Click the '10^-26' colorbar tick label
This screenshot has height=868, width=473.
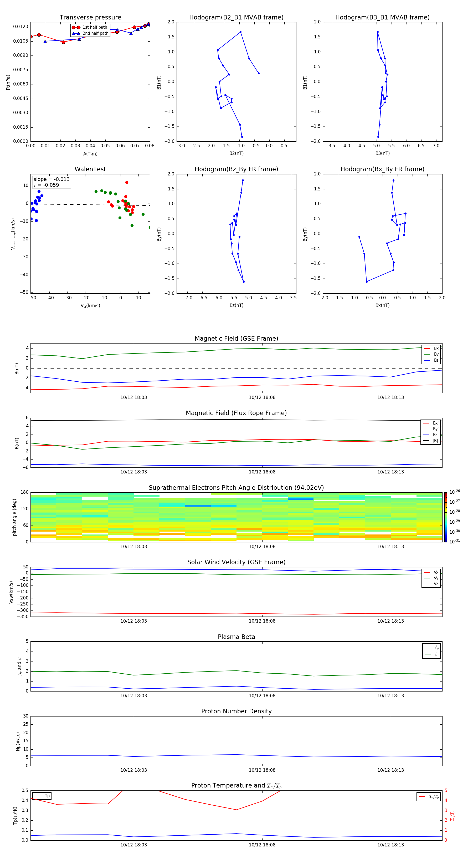point(455,492)
